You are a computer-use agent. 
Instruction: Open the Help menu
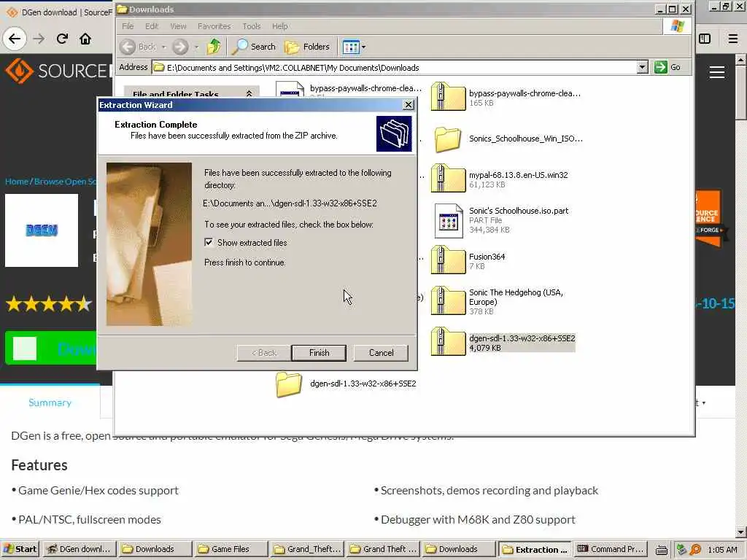[279, 26]
